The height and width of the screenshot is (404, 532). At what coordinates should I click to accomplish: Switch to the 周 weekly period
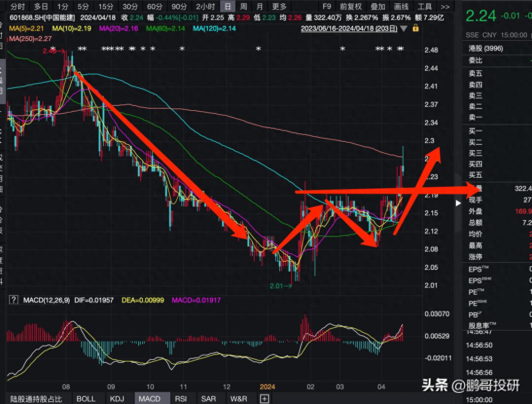point(243,7)
